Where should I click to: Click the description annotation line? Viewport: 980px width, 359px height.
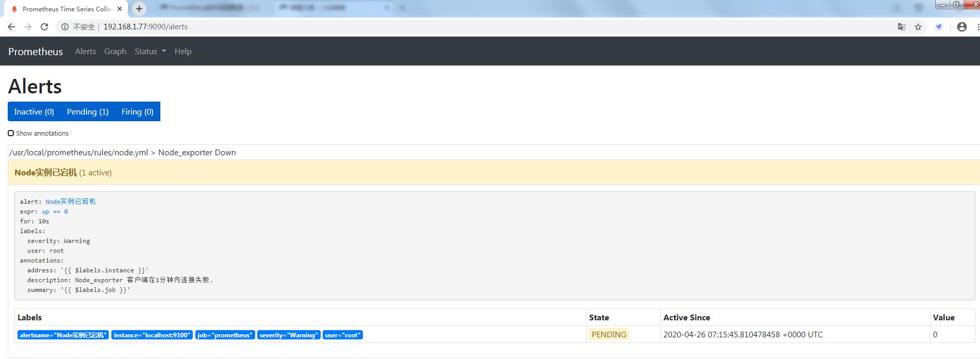click(x=120, y=280)
